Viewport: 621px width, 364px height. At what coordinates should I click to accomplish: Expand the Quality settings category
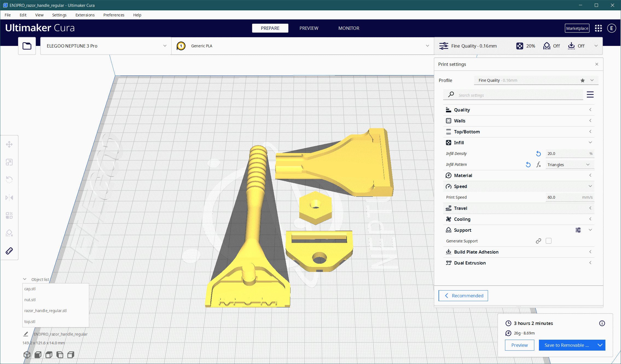[x=518, y=110]
